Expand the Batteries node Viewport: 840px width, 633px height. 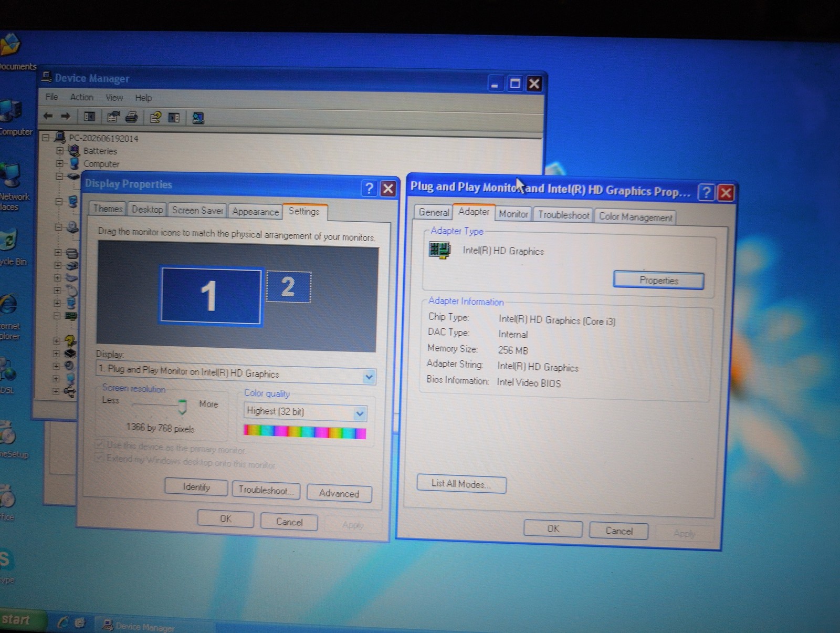[59, 150]
